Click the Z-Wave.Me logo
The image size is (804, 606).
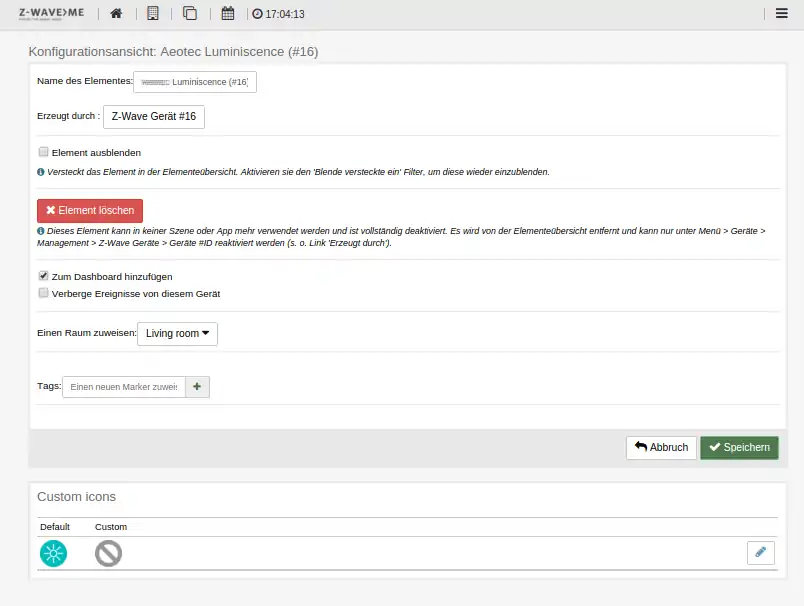(51, 13)
